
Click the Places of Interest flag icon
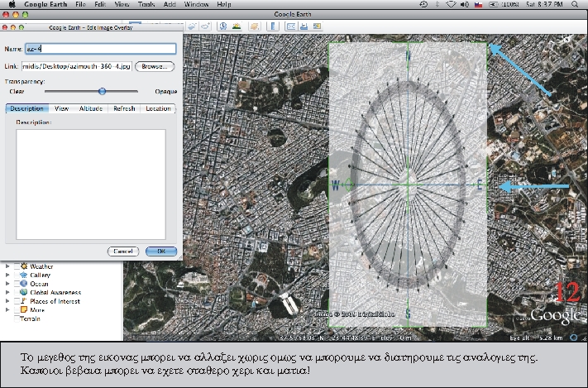click(x=24, y=301)
